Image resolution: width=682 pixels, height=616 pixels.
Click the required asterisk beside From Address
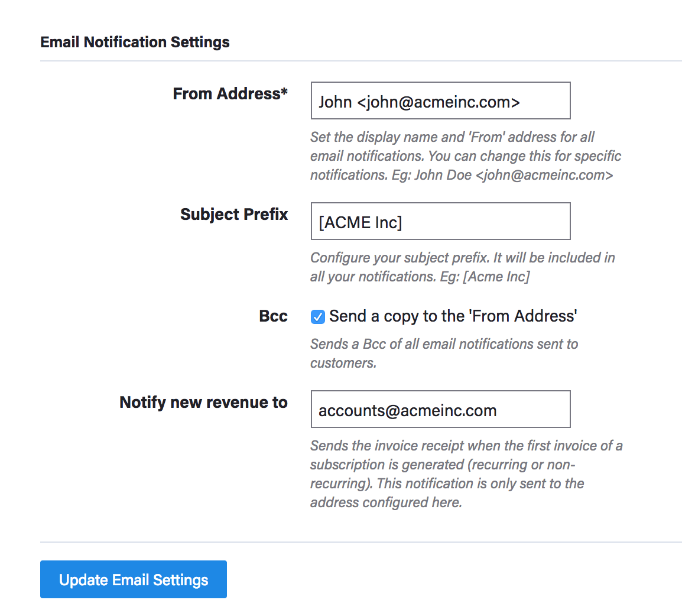tap(284, 93)
